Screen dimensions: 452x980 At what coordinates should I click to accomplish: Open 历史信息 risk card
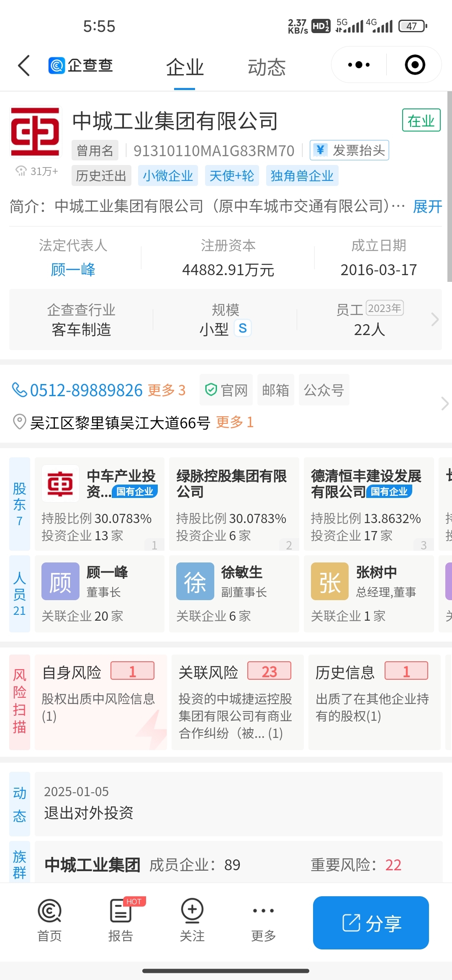pyautogui.click(x=374, y=702)
